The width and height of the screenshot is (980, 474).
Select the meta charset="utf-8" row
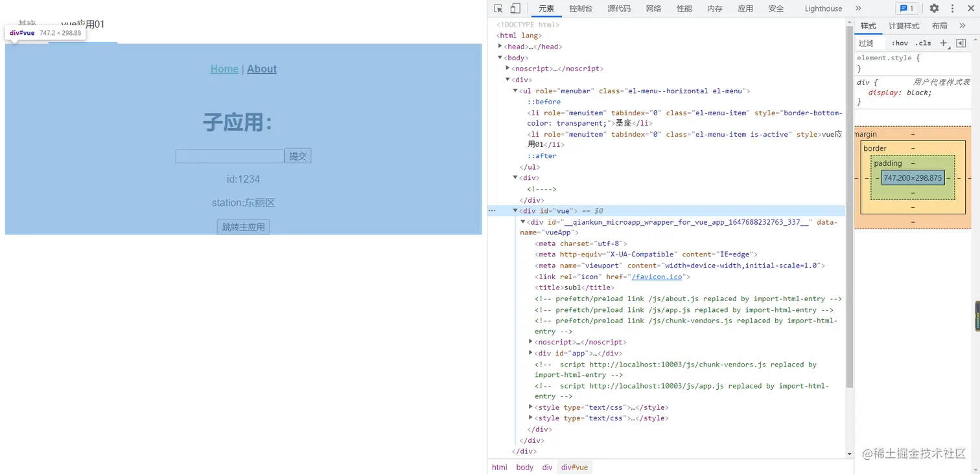(579, 243)
